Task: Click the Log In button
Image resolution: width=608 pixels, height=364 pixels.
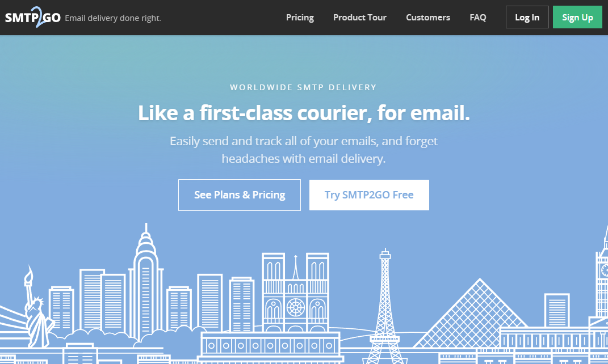Action: (527, 17)
